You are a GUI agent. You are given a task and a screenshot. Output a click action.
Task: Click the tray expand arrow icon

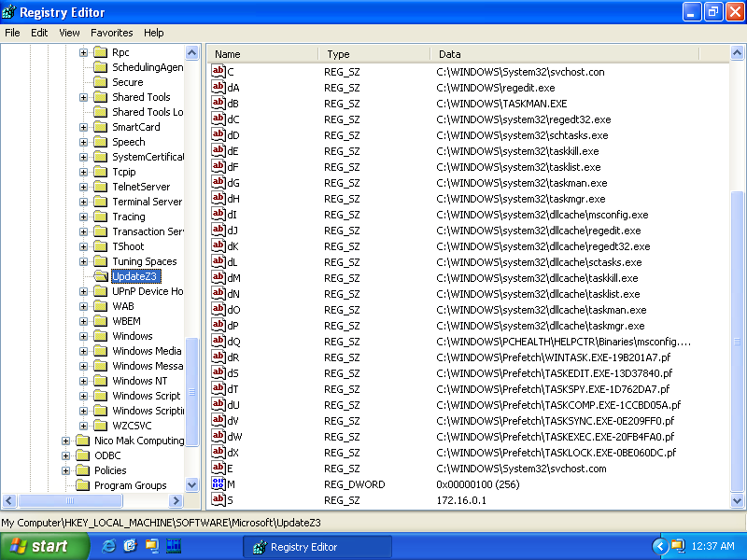659,546
